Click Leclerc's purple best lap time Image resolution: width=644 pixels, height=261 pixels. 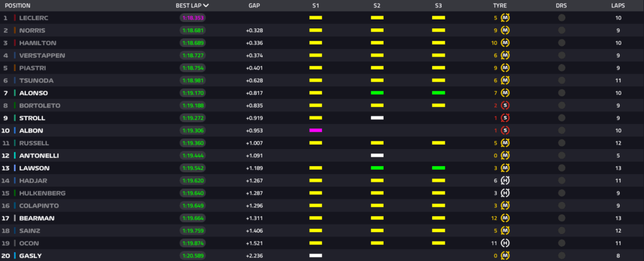(194, 18)
